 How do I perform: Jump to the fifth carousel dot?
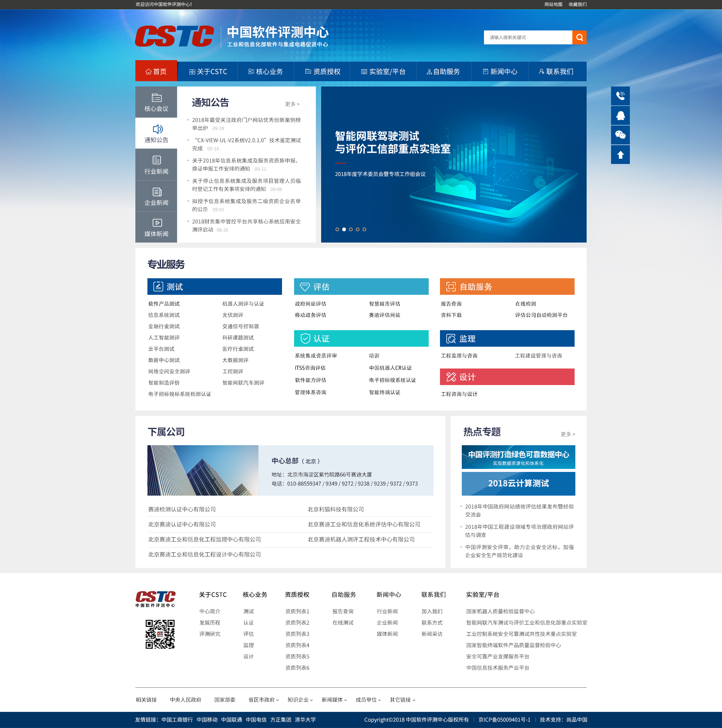click(364, 229)
